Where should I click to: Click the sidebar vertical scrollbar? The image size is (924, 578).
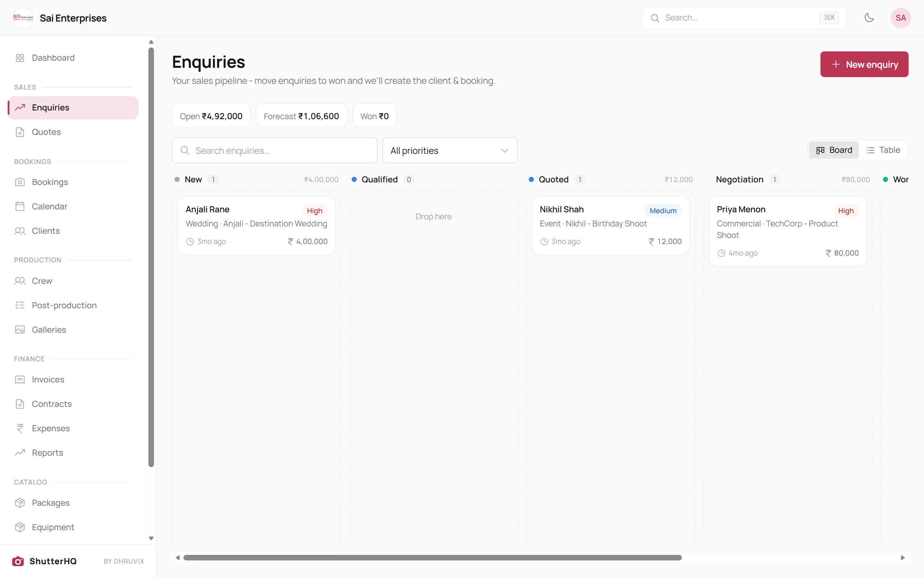[151, 257]
